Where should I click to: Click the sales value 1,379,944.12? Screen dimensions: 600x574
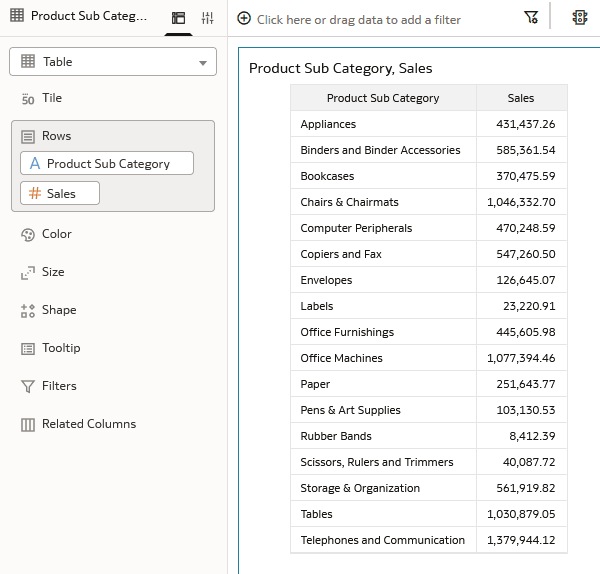click(x=521, y=540)
